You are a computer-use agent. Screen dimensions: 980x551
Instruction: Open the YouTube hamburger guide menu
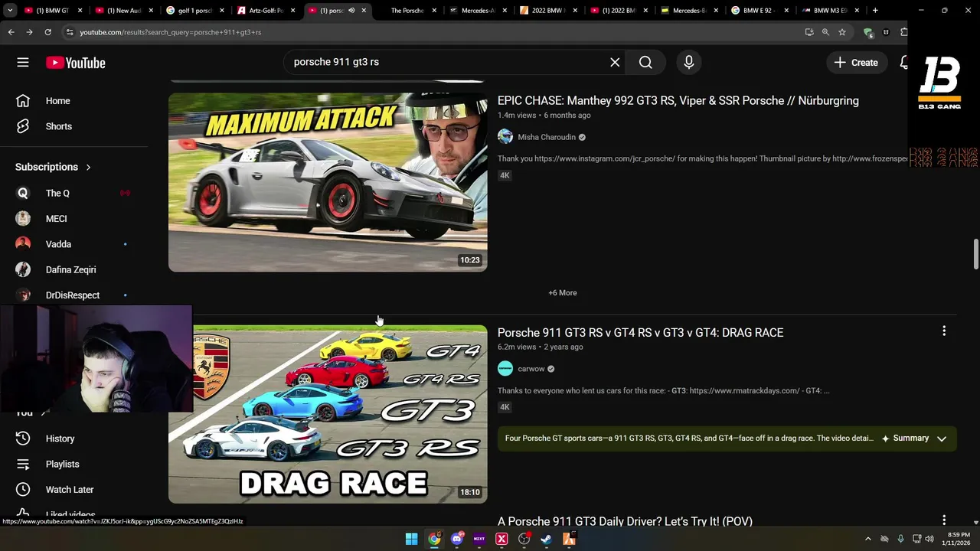[23, 63]
